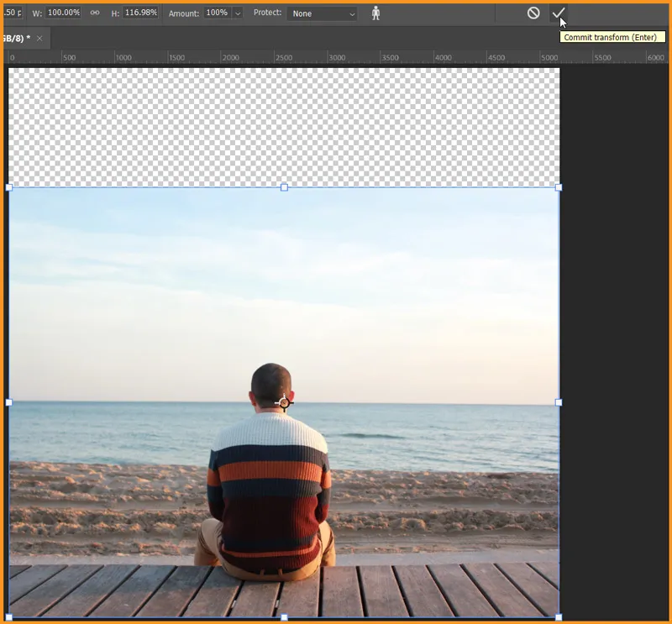Cancel the transform with the circle-slash icon
The height and width of the screenshot is (624, 672).
(x=533, y=13)
